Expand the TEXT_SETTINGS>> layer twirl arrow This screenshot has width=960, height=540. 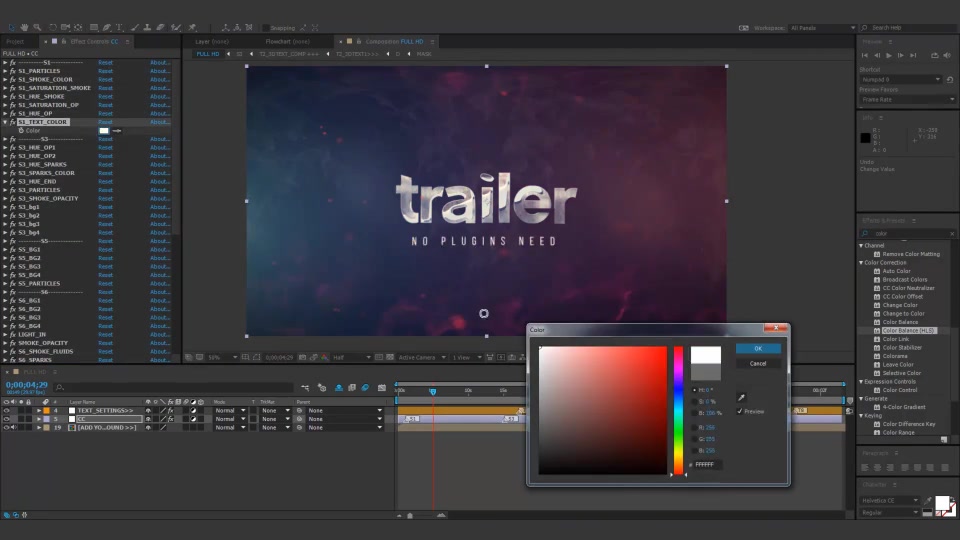pyautogui.click(x=39, y=411)
